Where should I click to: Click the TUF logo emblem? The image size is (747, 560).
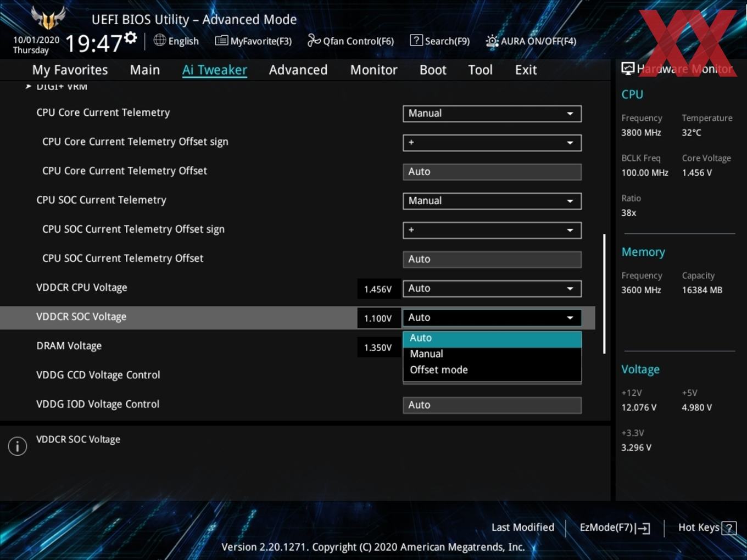pyautogui.click(x=48, y=18)
